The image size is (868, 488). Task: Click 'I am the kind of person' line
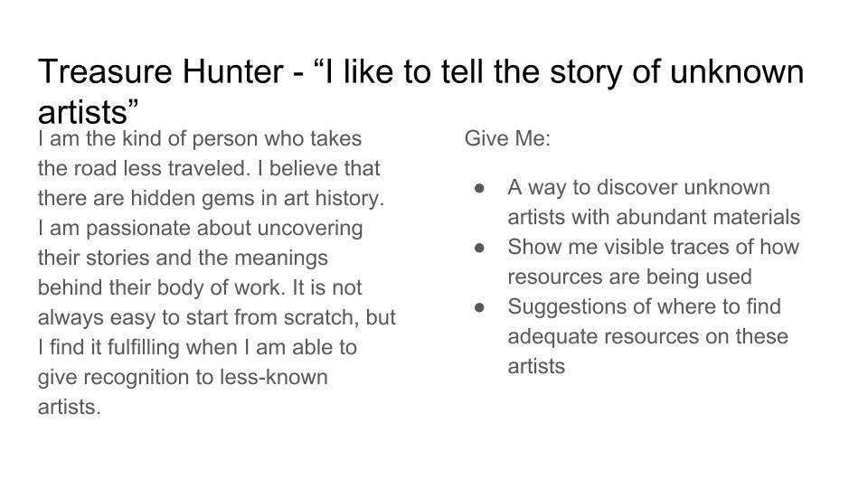(x=200, y=138)
